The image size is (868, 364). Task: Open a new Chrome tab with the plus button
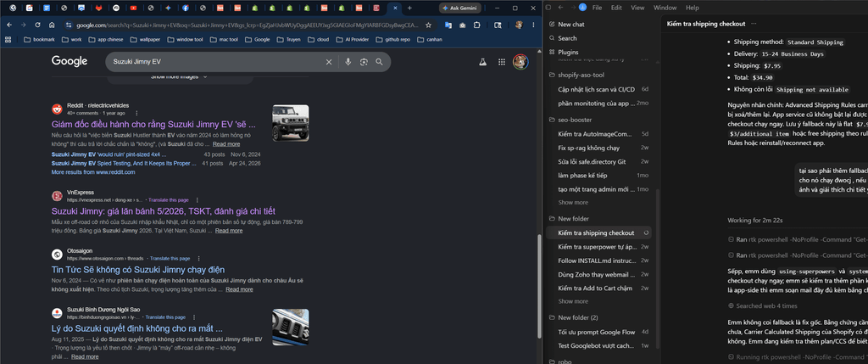[409, 8]
